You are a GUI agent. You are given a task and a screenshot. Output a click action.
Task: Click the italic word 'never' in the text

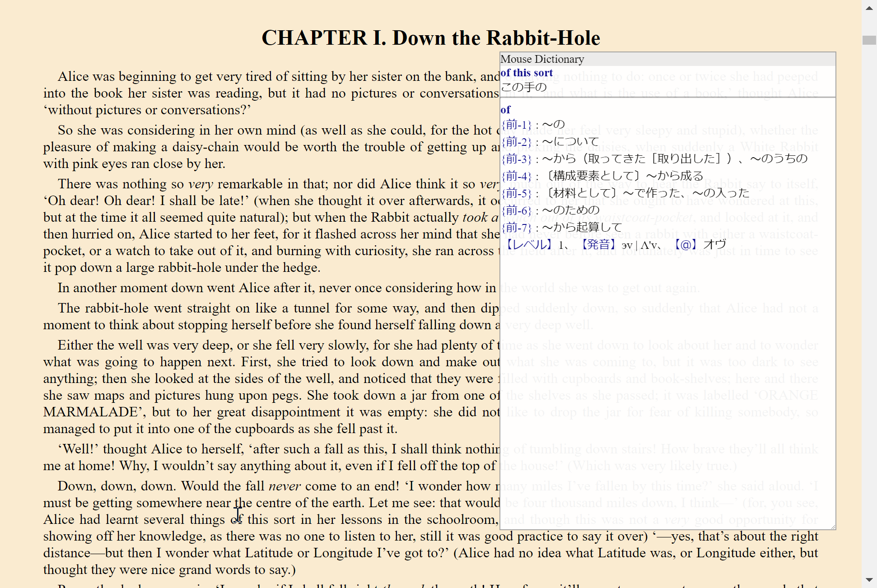285,486
